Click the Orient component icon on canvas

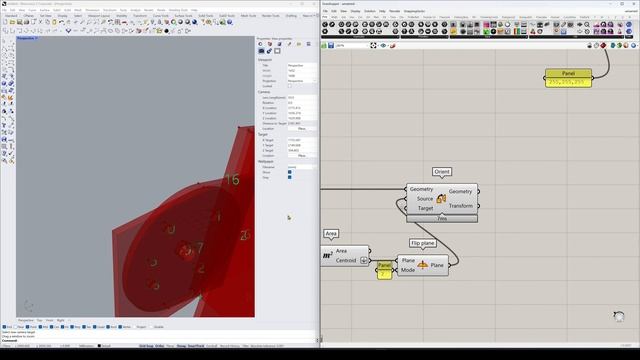441,199
